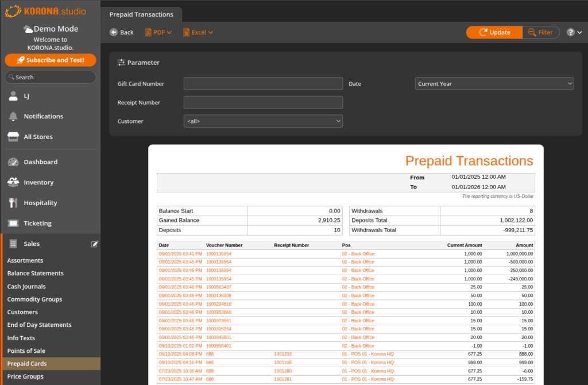
Task: Click voucher 1000136308 link
Action: pyautogui.click(x=219, y=296)
